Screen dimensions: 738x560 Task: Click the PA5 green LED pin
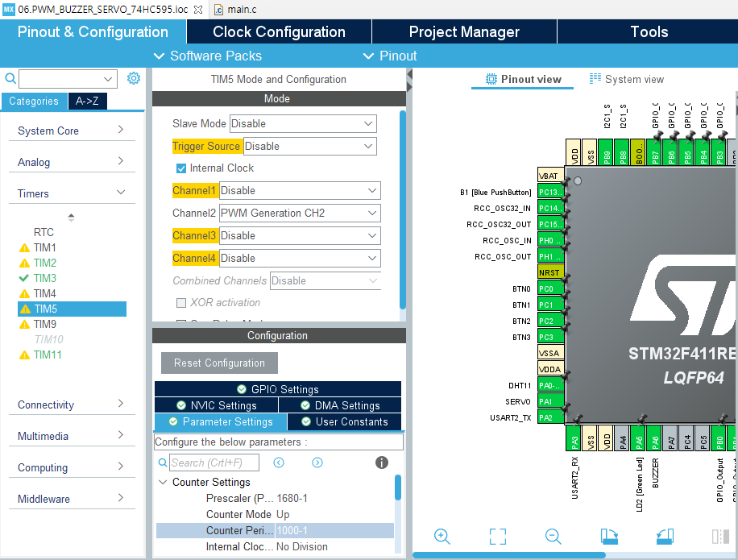[x=639, y=438]
